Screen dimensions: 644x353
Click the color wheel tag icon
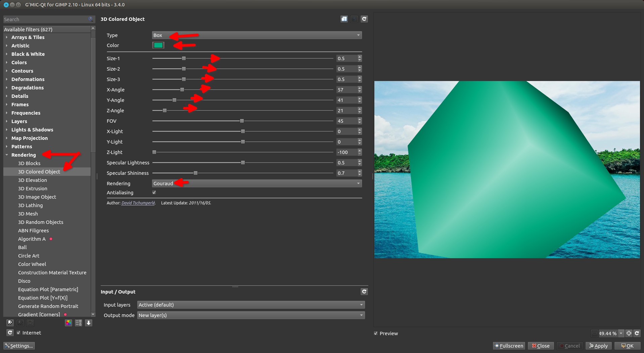(x=68, y=323)
